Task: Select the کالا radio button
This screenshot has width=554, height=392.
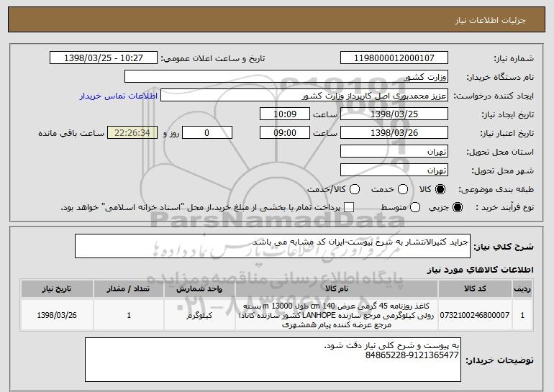Action: [x=440, y=189]
